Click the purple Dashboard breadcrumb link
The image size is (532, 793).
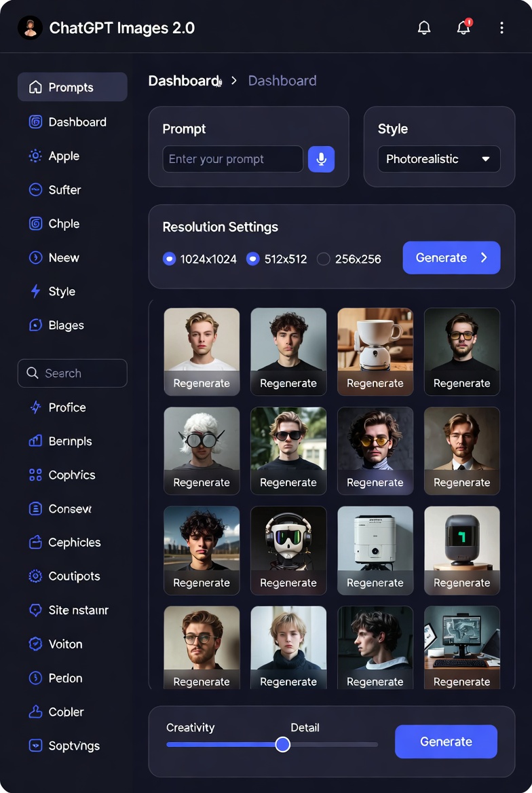point(282,81)
